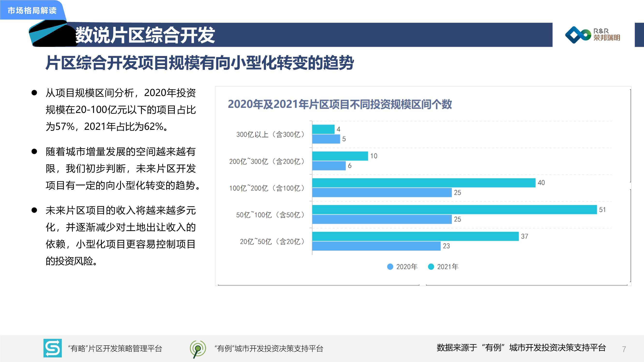Click the 2020年 legend dot
Image resolution: width=644 pixels, height=362 pixels.
(390, 267)
